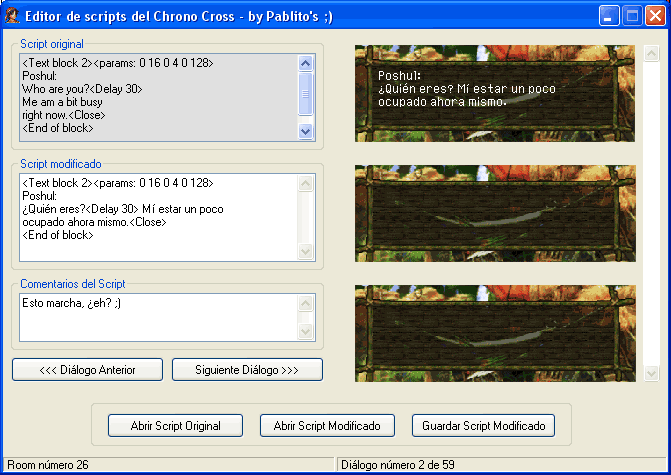Click down arrow in Comentarios scrollbar
This screenshot has width=671, height=475.
coord(305,331)
